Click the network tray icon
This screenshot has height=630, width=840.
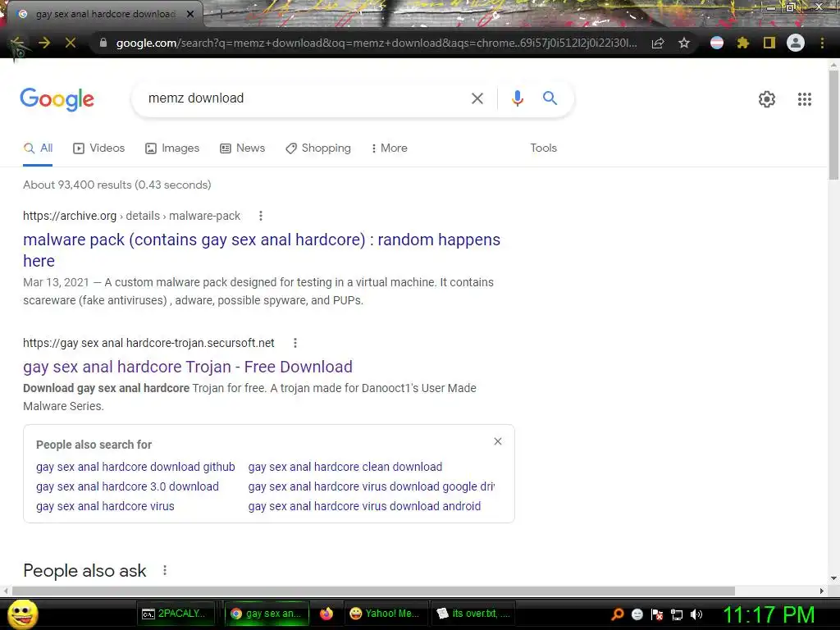677,614
